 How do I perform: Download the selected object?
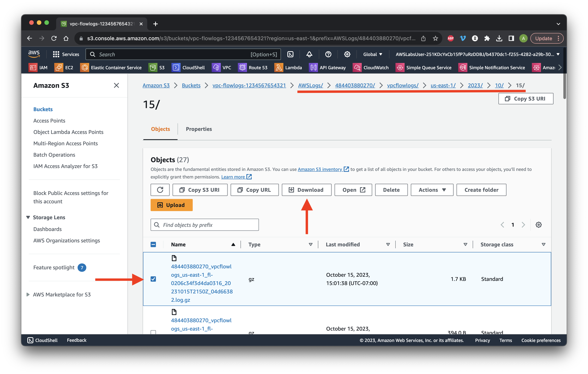[307, 190]
